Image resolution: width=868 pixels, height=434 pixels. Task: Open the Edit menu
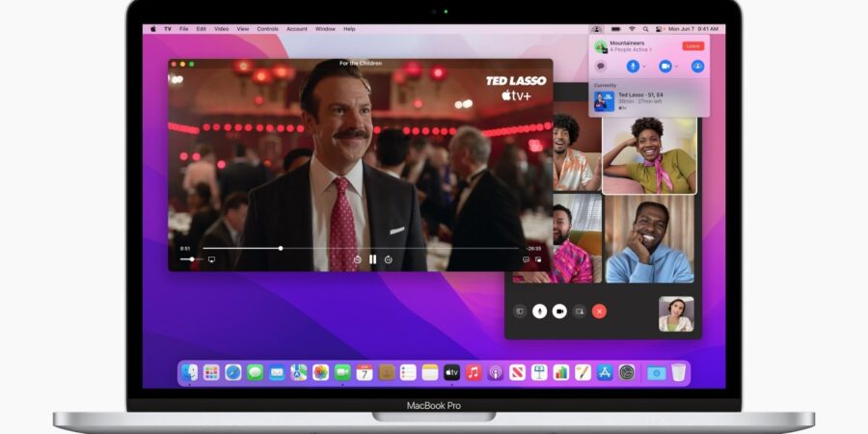tap(201, 29)
